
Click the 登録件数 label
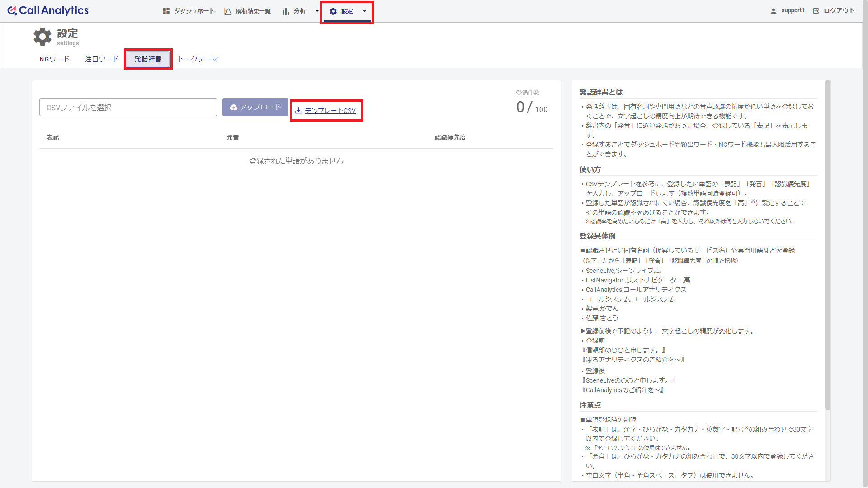coord(528,93)
